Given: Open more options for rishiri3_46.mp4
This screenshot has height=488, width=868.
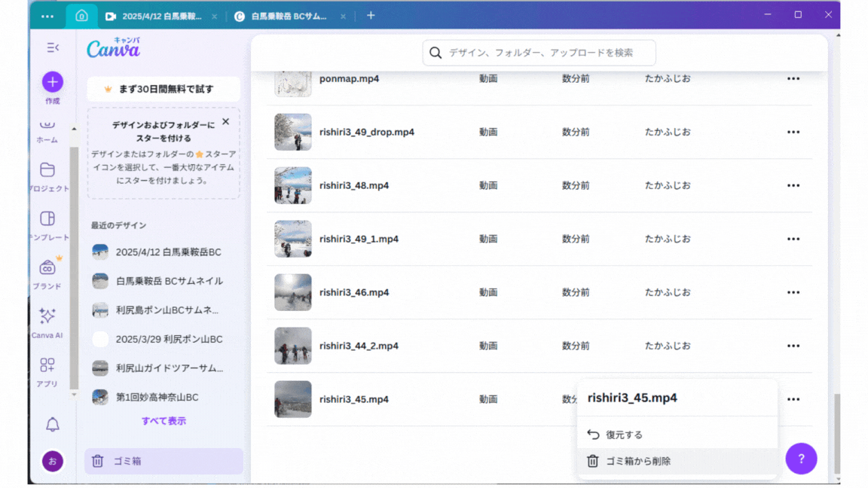Looking at the screenshot, I should pyautogui.click(x=793, y=292).
